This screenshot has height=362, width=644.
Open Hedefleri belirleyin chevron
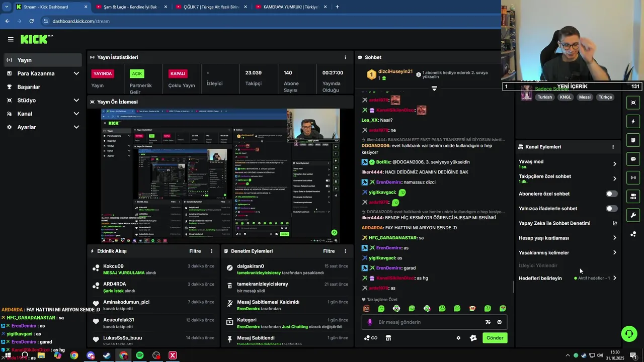pos(614,278)
